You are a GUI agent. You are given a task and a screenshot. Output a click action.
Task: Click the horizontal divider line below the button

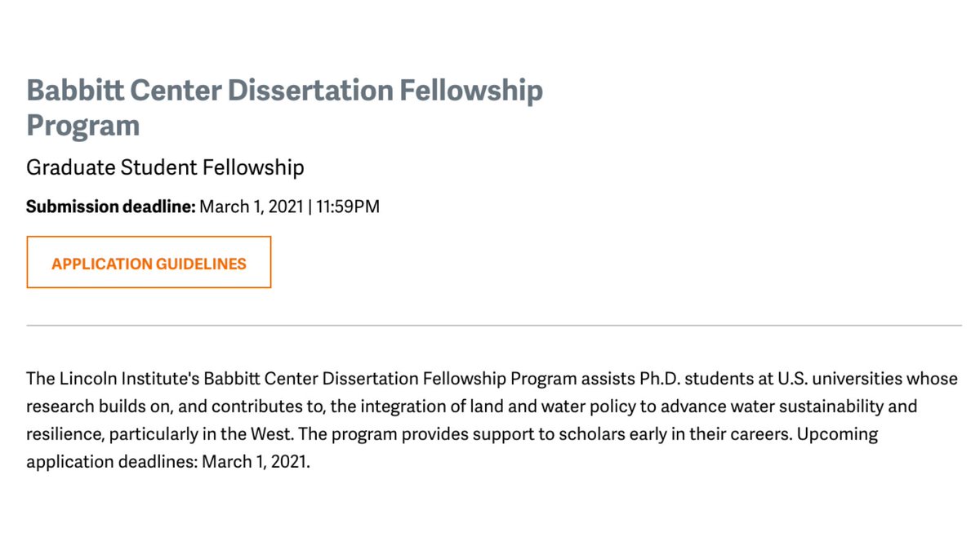click(494, 325)
